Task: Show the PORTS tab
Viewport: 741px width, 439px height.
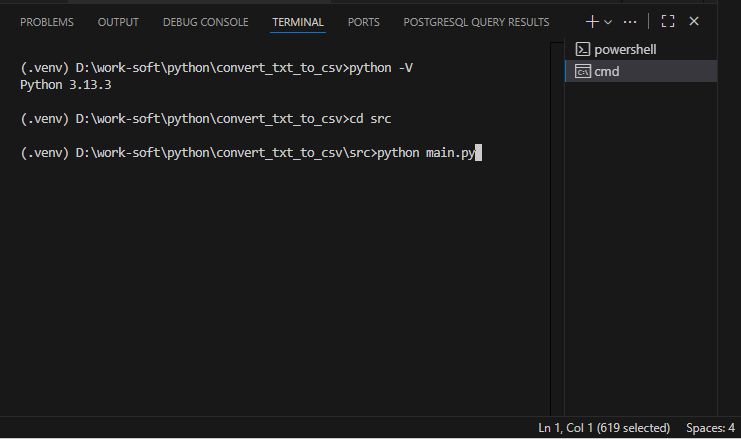Action: point(363,22)
